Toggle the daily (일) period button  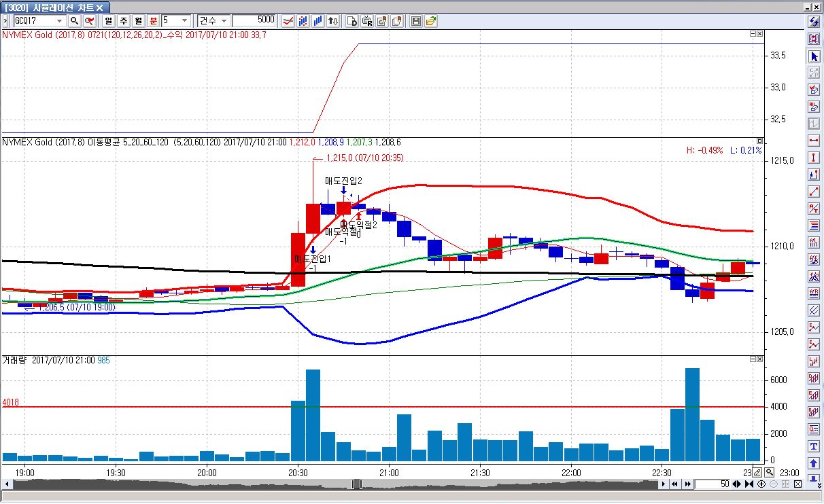109,20
